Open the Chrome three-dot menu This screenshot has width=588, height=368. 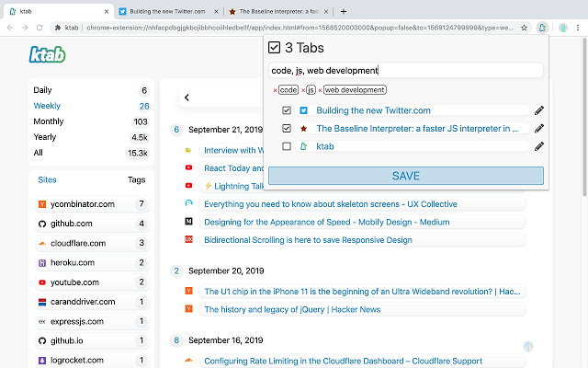(x=578, y=28)
